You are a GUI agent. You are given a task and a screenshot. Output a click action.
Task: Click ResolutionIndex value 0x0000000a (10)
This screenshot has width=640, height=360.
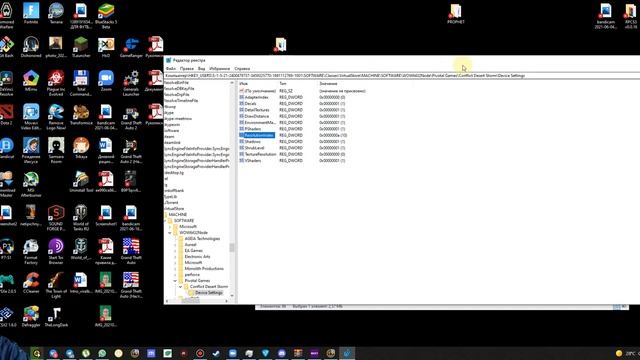coord(333,135)
